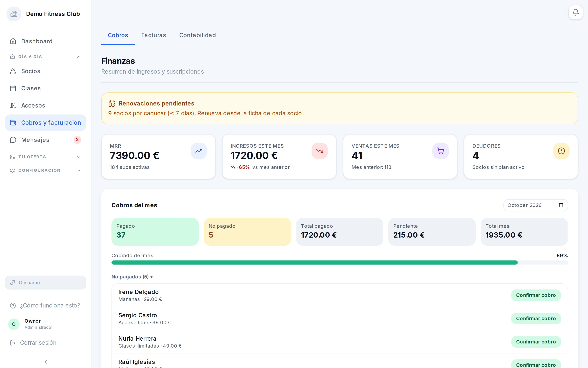
Task: Open Clases in the sidebar
Action: coord(46,88)
